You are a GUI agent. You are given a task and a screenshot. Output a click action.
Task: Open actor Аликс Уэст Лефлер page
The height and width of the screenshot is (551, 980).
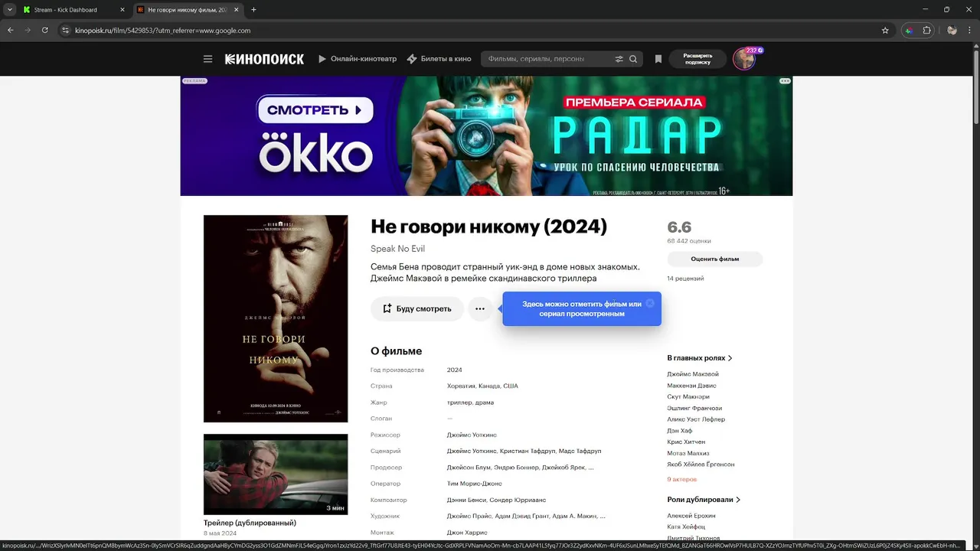(x=696, y=419)
